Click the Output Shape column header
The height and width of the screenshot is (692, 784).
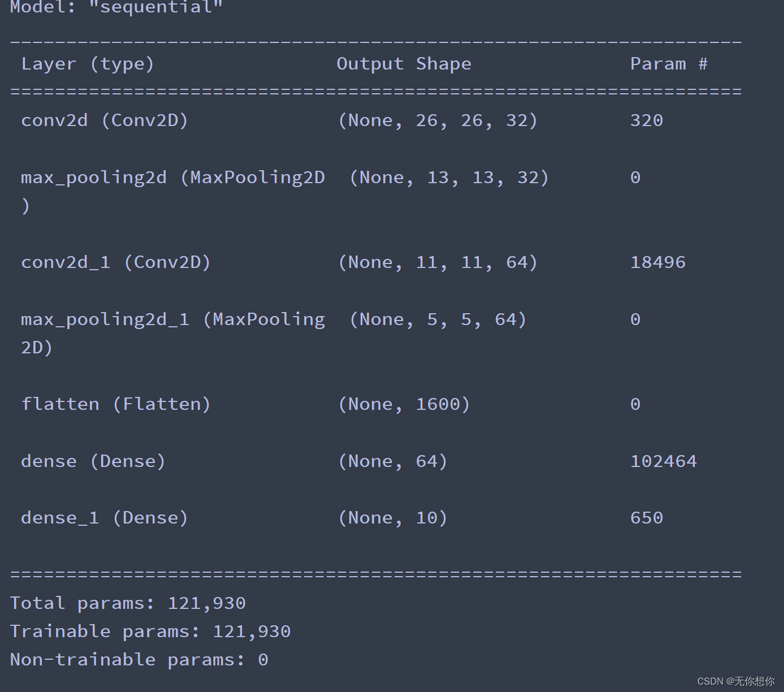(404, 64)
